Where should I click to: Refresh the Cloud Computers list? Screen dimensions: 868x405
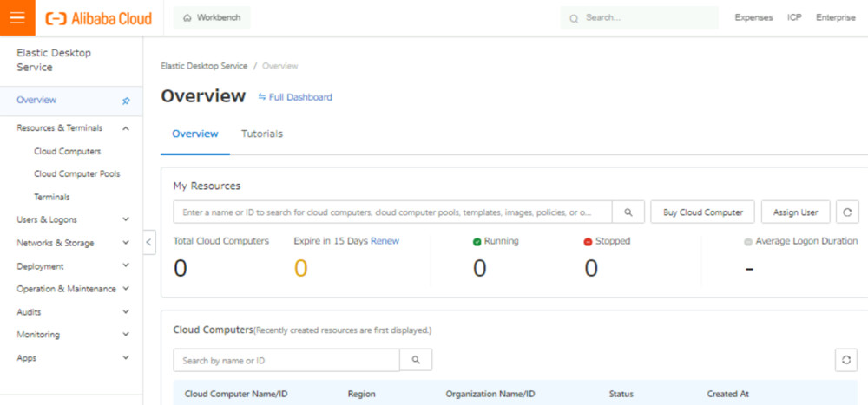(846, 360)
